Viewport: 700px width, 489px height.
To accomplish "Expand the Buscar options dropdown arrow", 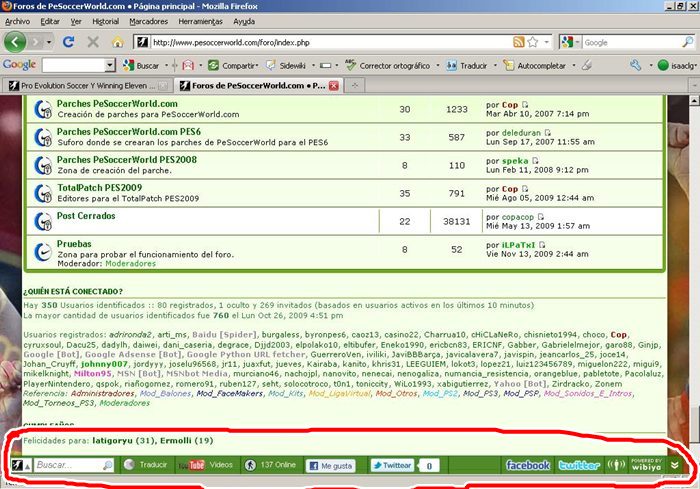I will pyautogui.click(x=166, y=66).
